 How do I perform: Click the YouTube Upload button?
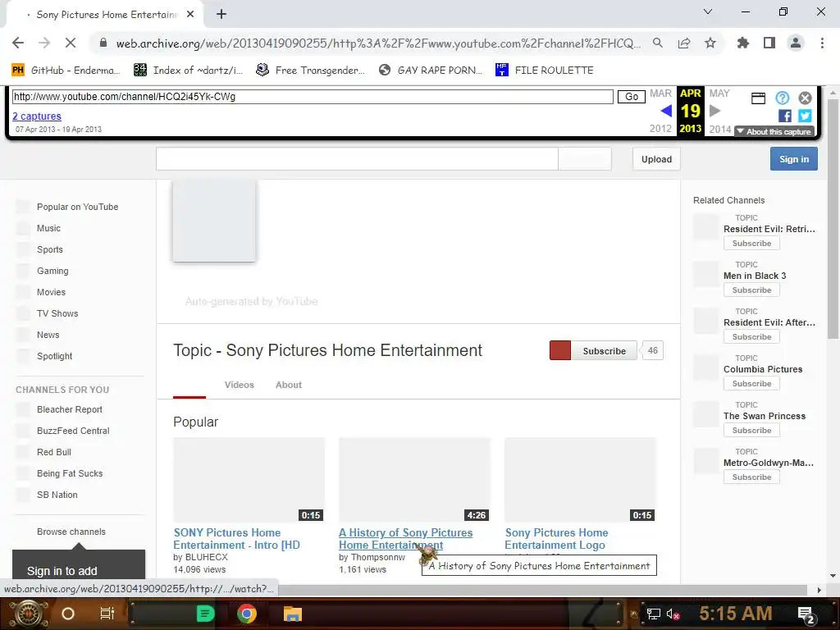point(656,159)
